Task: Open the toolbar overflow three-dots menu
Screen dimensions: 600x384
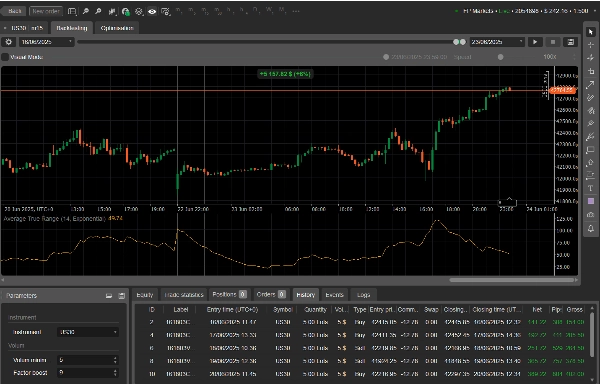Action: coord(296,11)
